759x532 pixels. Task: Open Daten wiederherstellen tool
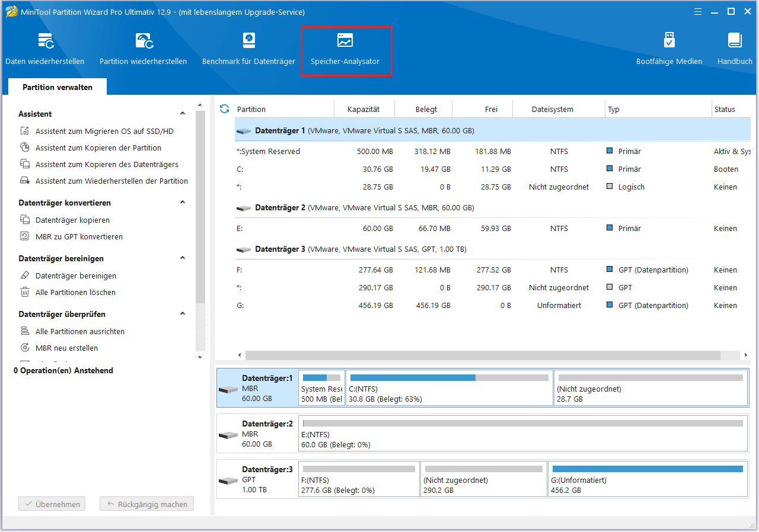[x=45, y=49]
